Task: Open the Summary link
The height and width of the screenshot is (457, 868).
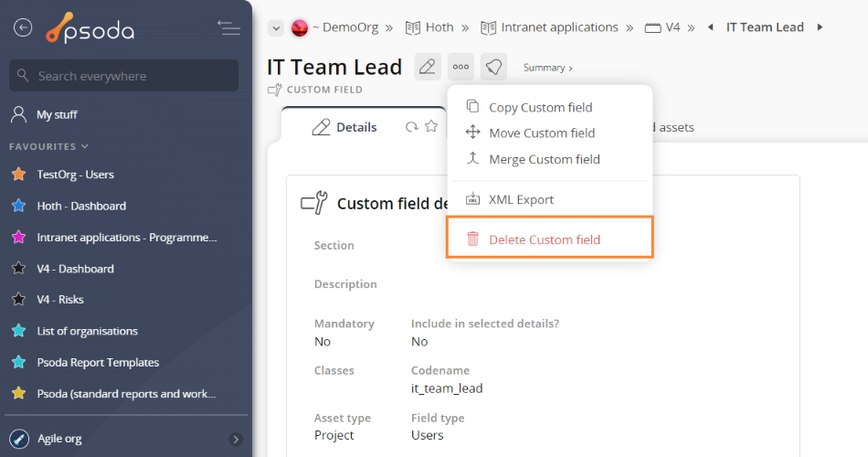Action: point(547,68)
